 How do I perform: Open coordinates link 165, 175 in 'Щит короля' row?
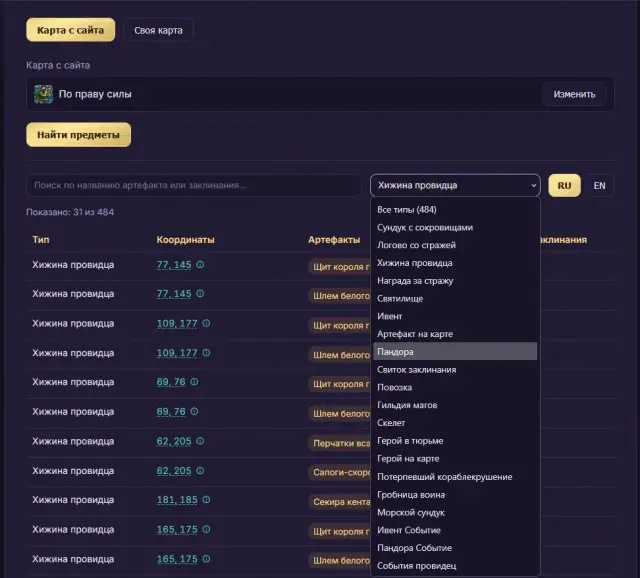pos(177,530)
